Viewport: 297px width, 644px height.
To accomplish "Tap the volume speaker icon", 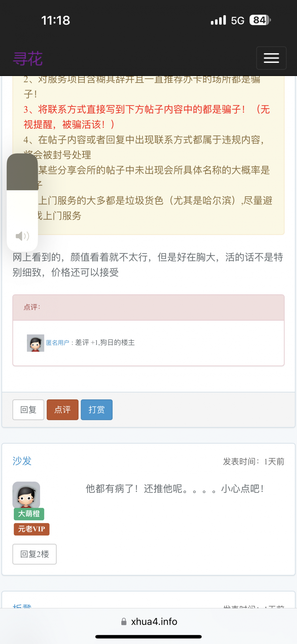I will click(22, 236).
